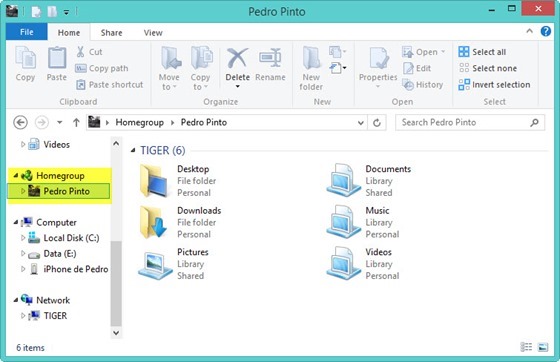Click the Properties icon
Viewport: 560px width, 362px height.
coord(378,58)
